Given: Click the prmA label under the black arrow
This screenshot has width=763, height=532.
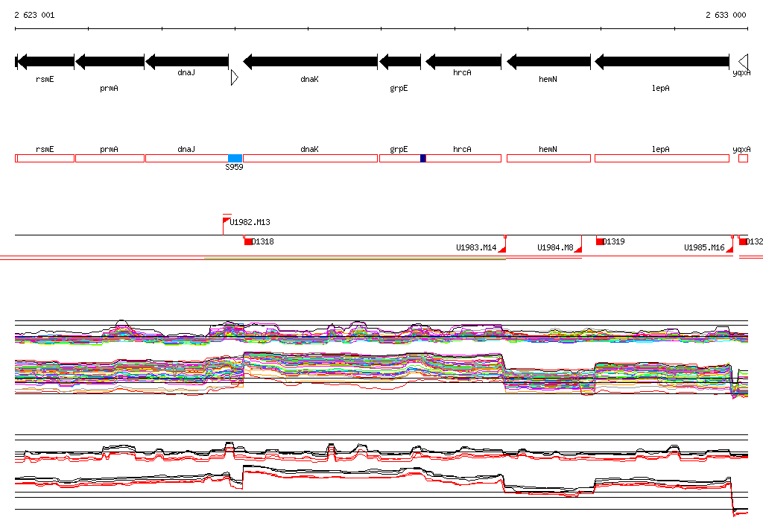Looking at the screenshot, I should [109, 88].
